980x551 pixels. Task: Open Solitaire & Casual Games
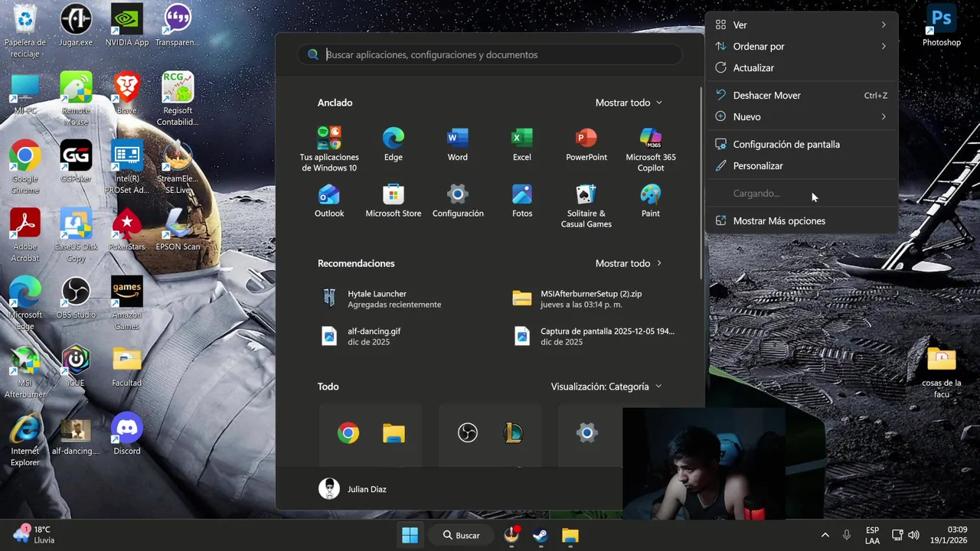(x=586, y=205)
